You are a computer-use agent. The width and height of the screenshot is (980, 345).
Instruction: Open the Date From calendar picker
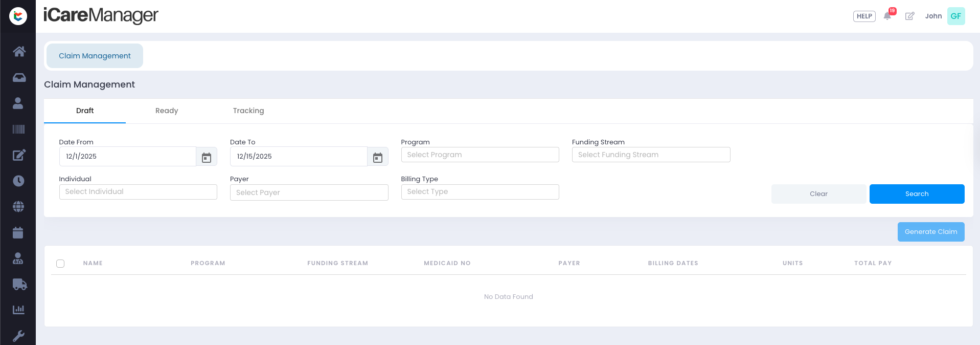point(207,157)
